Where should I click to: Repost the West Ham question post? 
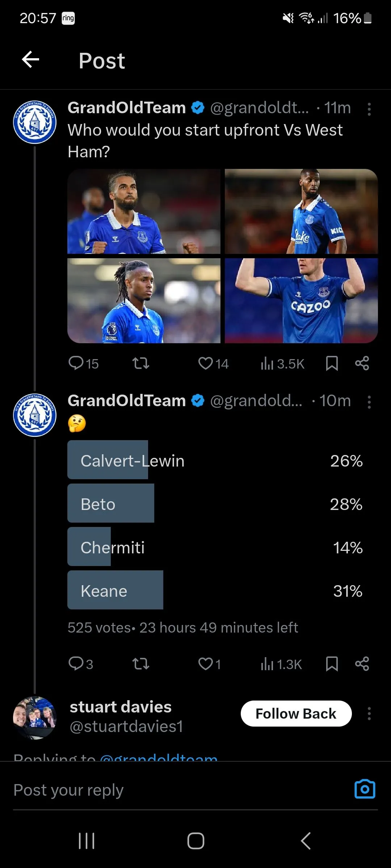click(x=140, y=363)
